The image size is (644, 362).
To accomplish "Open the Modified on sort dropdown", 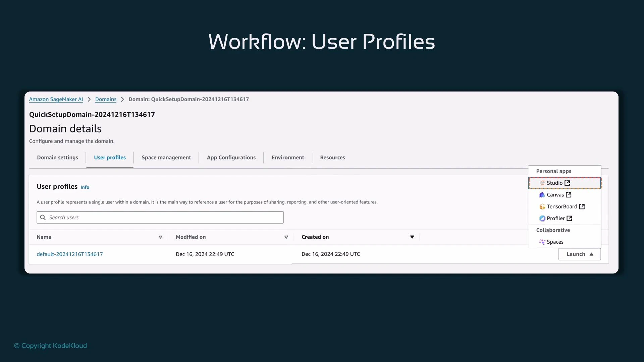I will click(286, 237).
